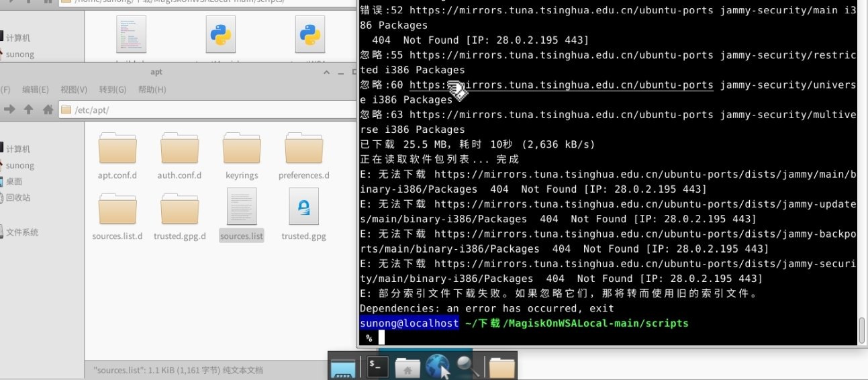
Task: Launch web browser globe from the dock
Action: click(438, 367)
